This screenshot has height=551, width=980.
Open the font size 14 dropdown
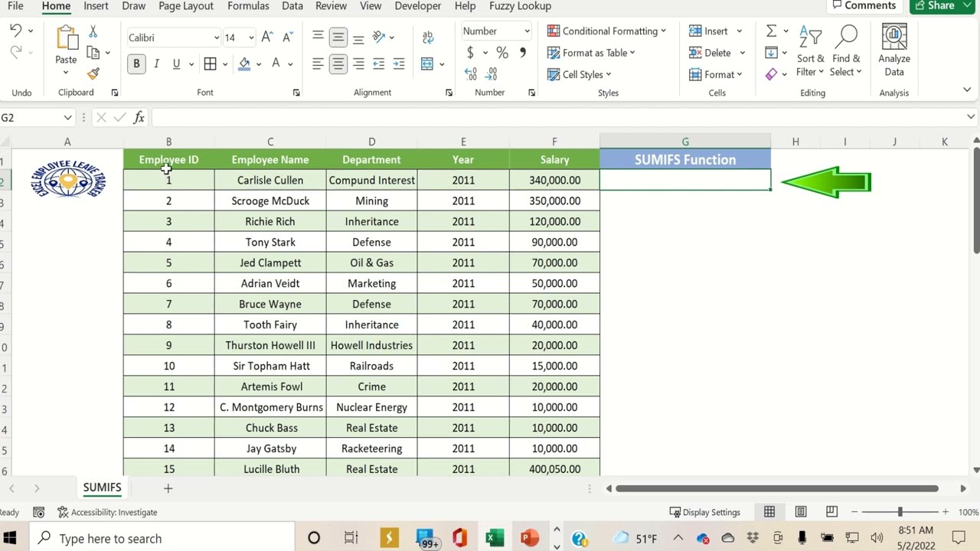point(250,37)
